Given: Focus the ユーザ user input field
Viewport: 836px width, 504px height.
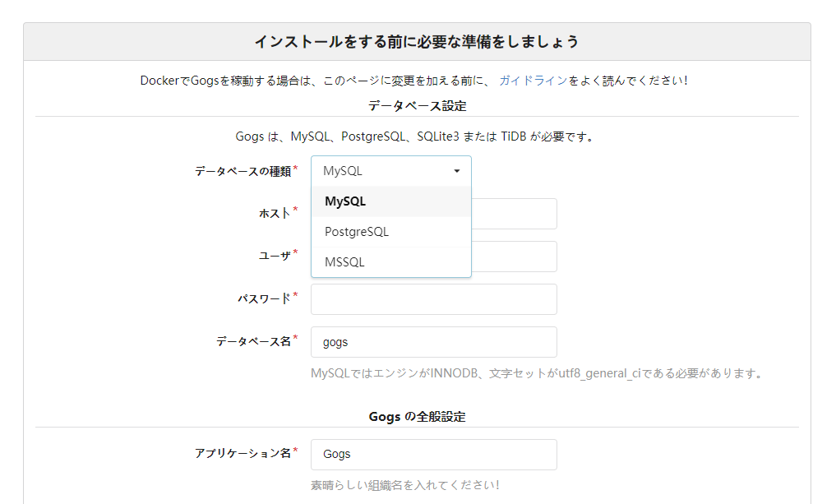Looking at the screenshot, I should (x=514, y=257).
